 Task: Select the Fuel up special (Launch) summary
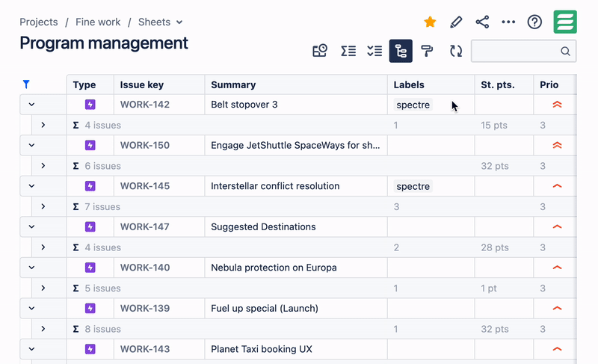[296, 309]
